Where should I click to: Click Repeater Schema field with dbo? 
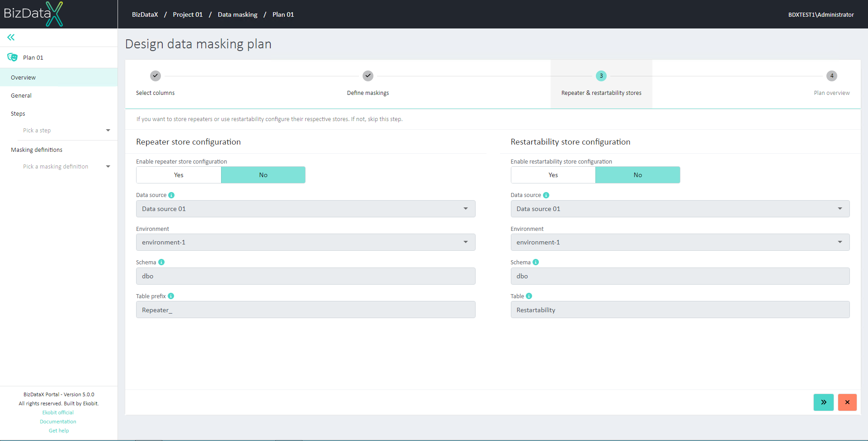[x=306, y=276]
